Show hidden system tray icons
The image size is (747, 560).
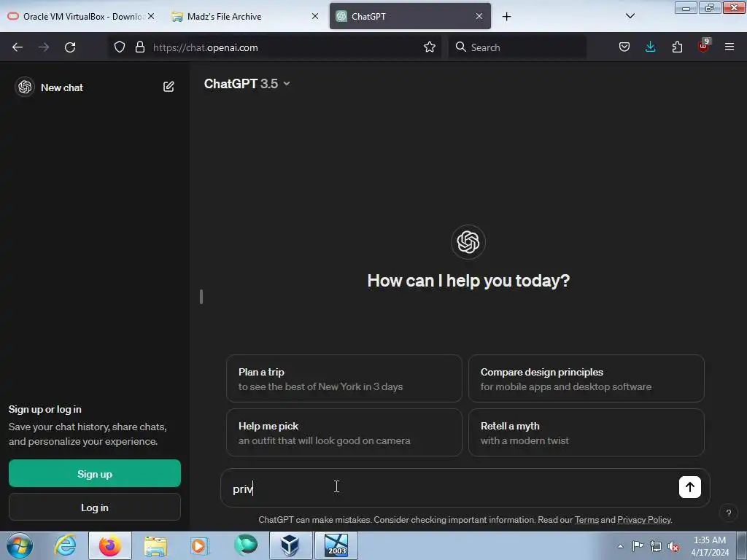point(620,546)
